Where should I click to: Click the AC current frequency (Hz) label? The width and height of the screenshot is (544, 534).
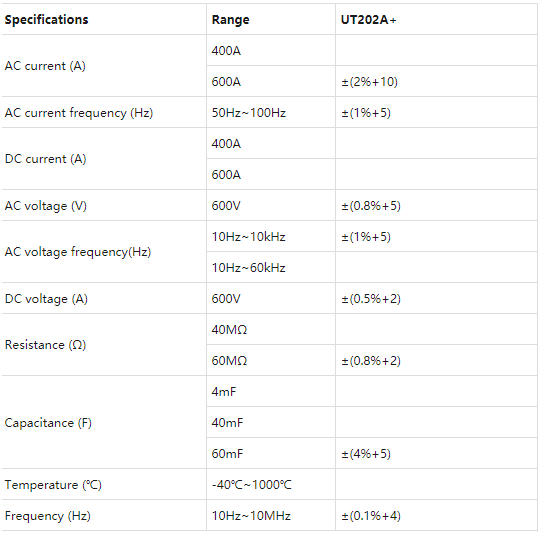[79, 113]
